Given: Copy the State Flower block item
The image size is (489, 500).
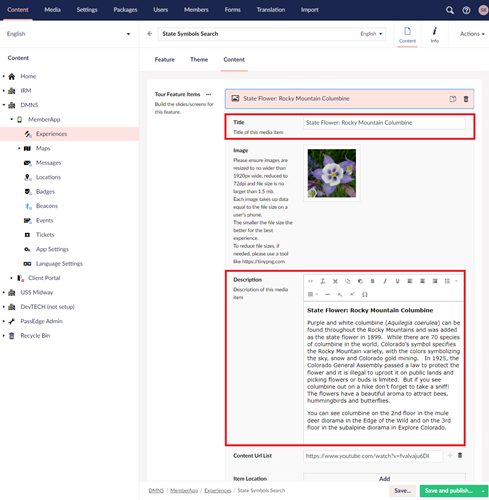Looking at the screenshot, I should (453, 99).
